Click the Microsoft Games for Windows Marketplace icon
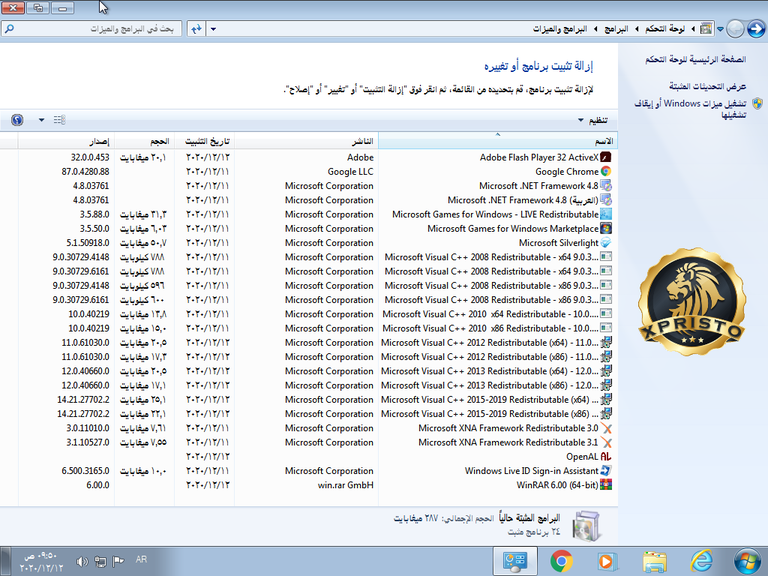The image size is (768, 576). (x=606, y=228)
